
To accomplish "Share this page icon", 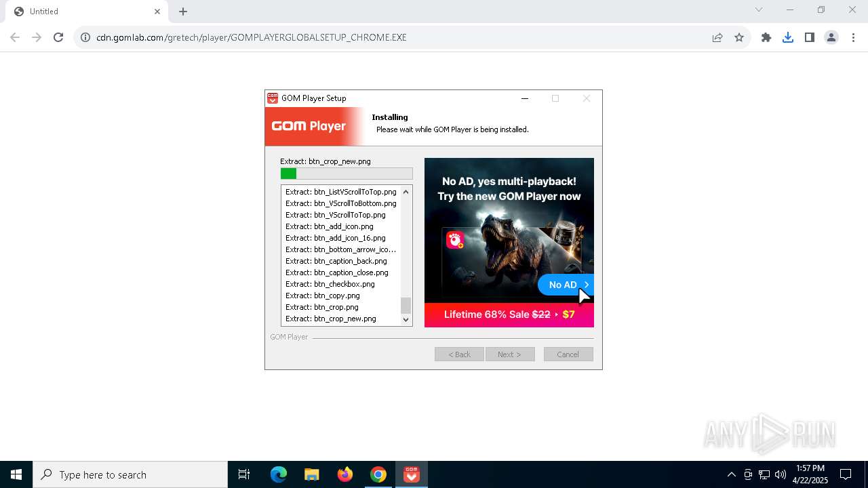I will pyautogui.click(x=717, y=37).
